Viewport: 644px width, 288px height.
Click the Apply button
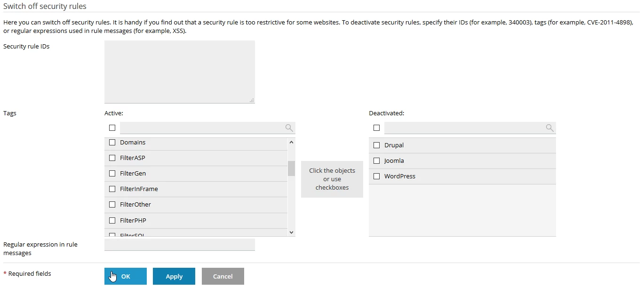pyautogui.click(x=174, y=276)
